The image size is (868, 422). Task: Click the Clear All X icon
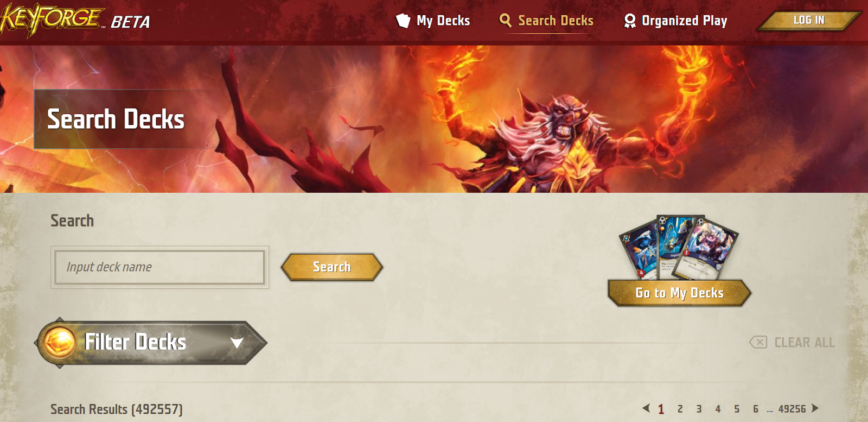pyautogui.click(x=758, y=342)
